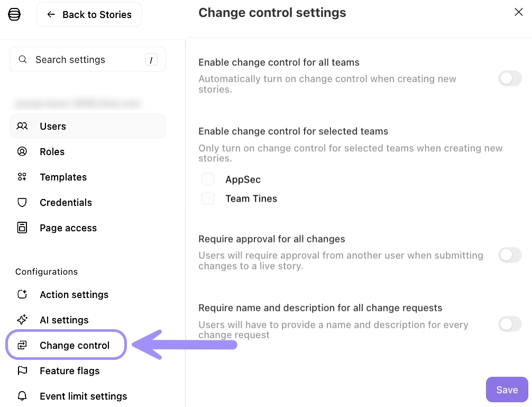Click the Page access icon
Screen dimensions: 532x407
tap(22, 228)
